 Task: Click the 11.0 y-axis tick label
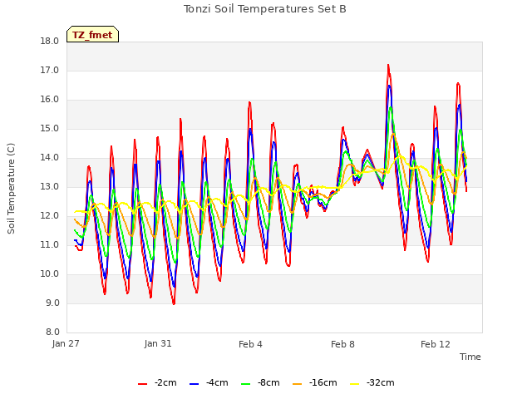50,244
